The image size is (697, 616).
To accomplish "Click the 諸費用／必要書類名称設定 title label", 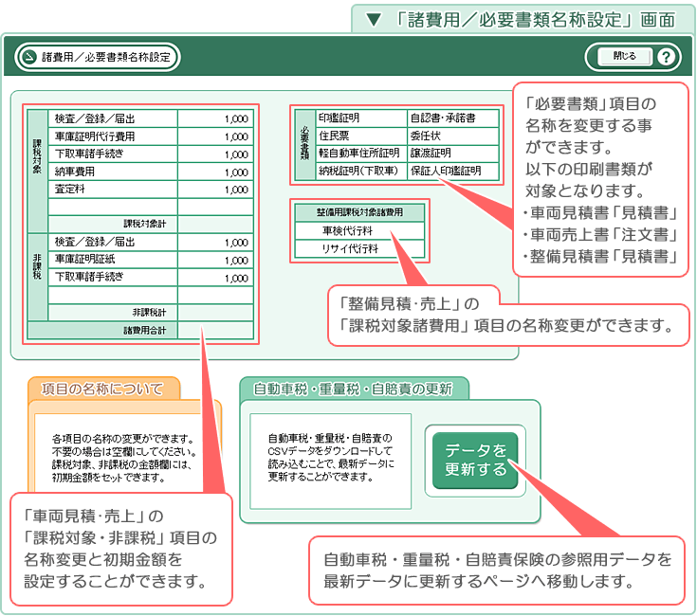I will 106,57.
